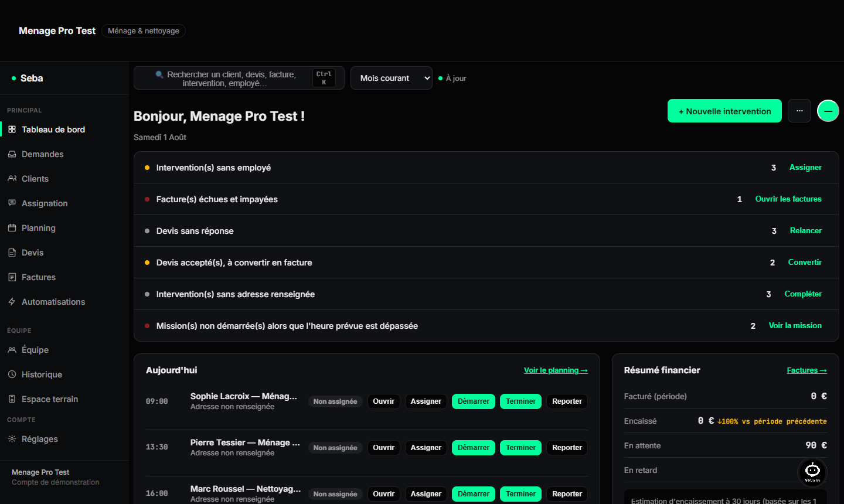
Task: Click the Réglages gear icon
Action: click(x=12, y=439)
